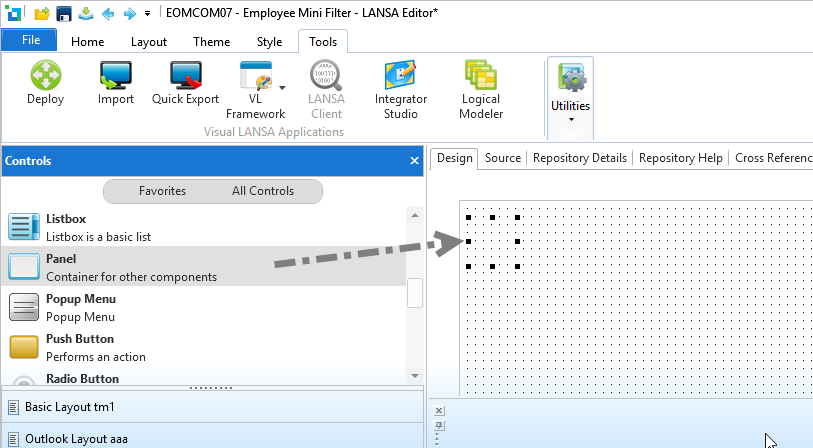Click the Deploy tool icon
This screenshot has width=813, height=448.
point(46,75)
